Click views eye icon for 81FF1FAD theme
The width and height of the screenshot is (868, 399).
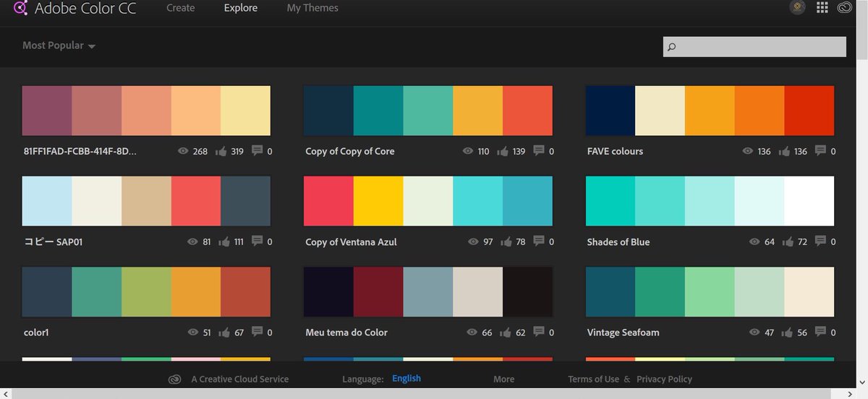(x=183, y=151)
